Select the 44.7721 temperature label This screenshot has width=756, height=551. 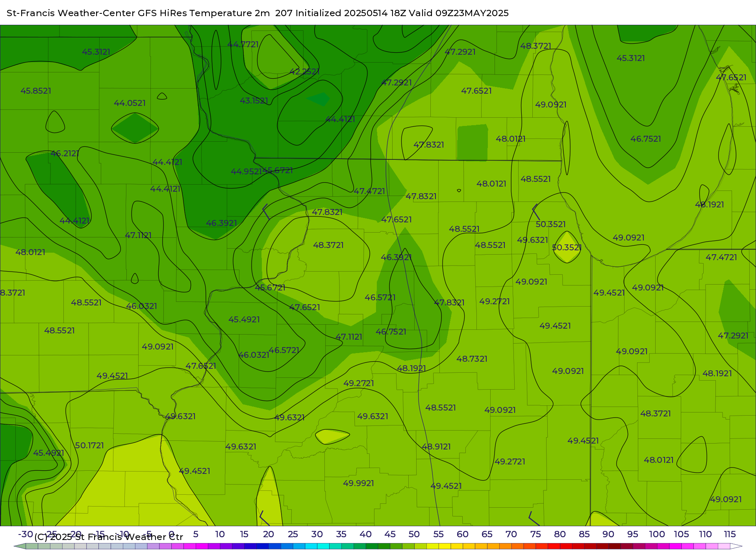pos(243,44)
